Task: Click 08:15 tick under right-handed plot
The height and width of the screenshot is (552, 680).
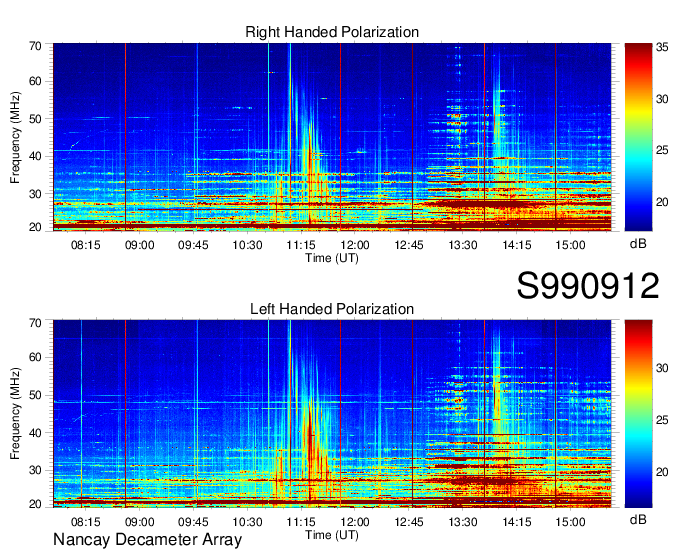Action: [85, 245]
